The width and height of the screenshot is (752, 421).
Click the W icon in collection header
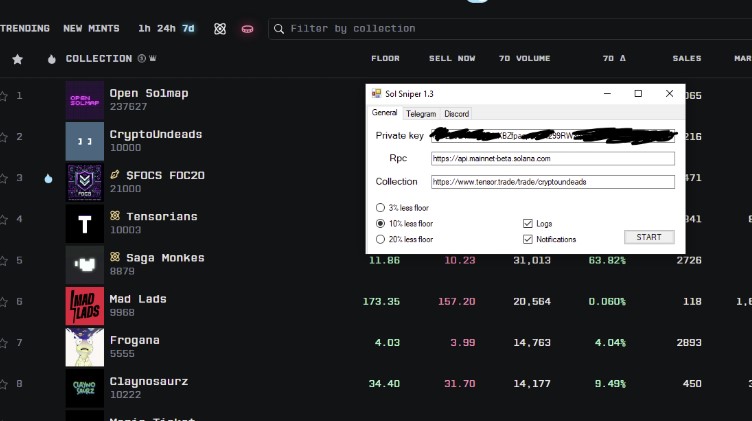pos(153,58)
